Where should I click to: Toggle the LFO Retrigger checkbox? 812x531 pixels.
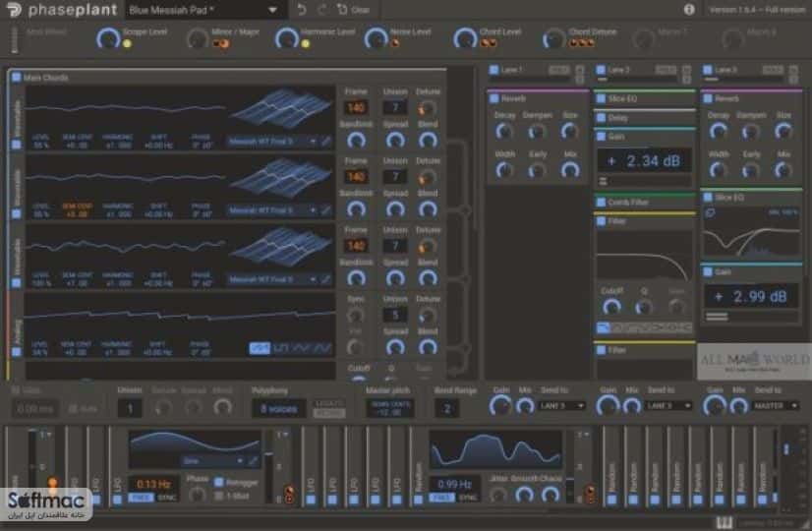point(219,482)
